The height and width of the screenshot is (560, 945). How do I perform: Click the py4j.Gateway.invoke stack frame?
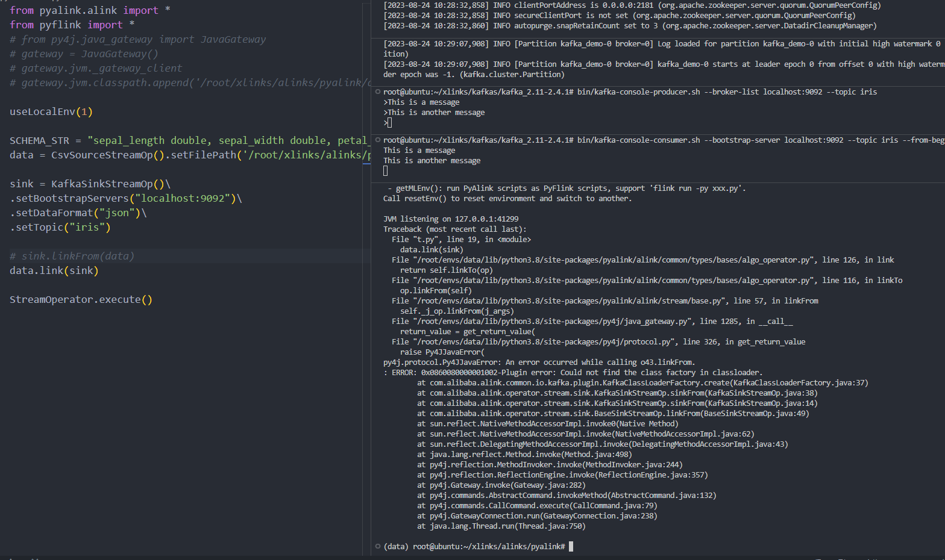click(x=501, y=485)
